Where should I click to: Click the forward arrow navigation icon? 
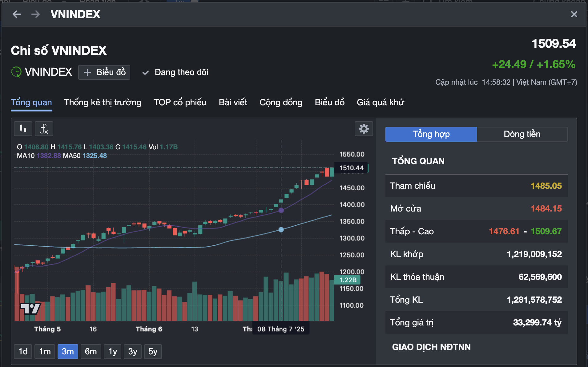coord(35,14)
